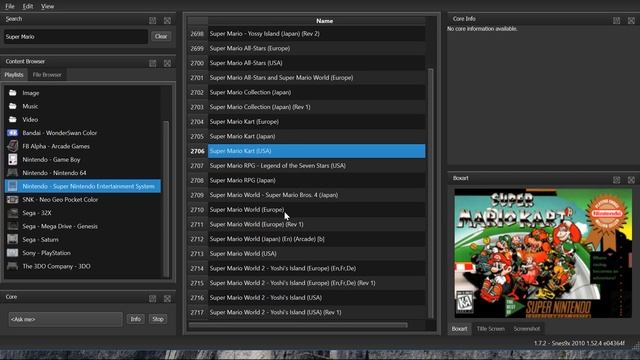
Task: Float the Search panel with its undock icon
Action: [152, 20]
